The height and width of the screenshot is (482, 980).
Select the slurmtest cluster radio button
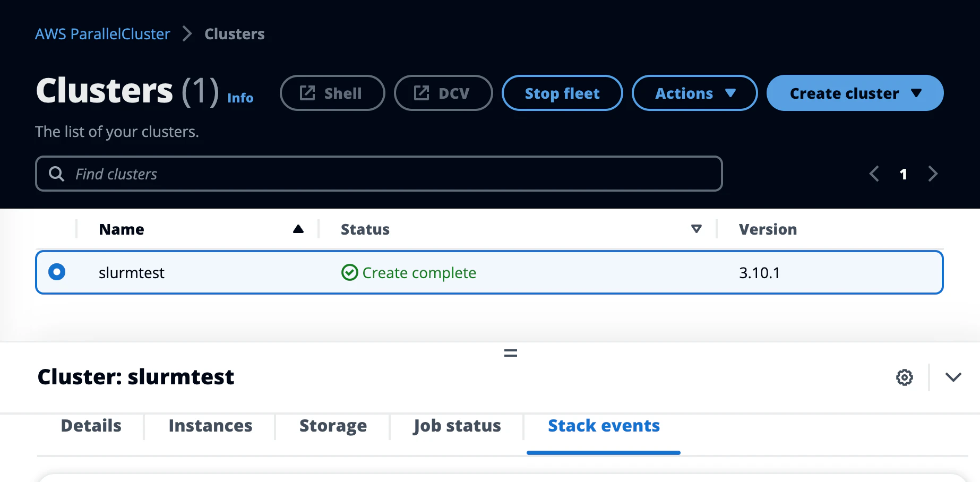pos(57,272)
